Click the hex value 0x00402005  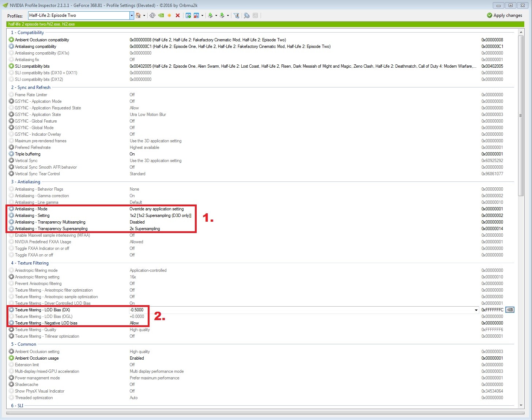[492, 66]
